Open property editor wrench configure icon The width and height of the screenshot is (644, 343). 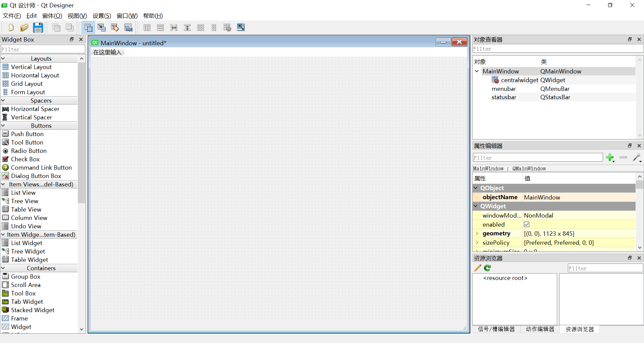tap(637, 158)
